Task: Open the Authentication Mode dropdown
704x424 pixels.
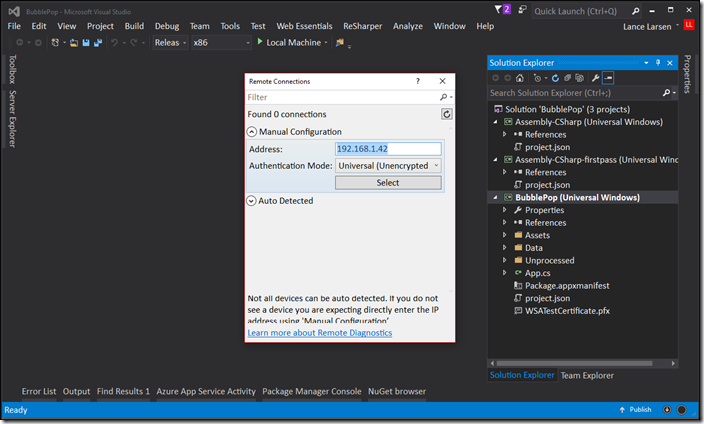Action: tap(388, 166)
